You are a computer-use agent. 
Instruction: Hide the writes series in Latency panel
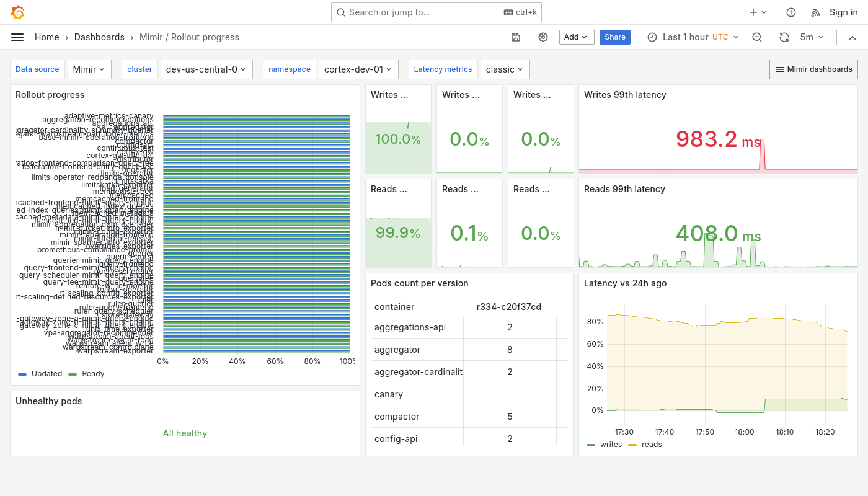(611, 445)
